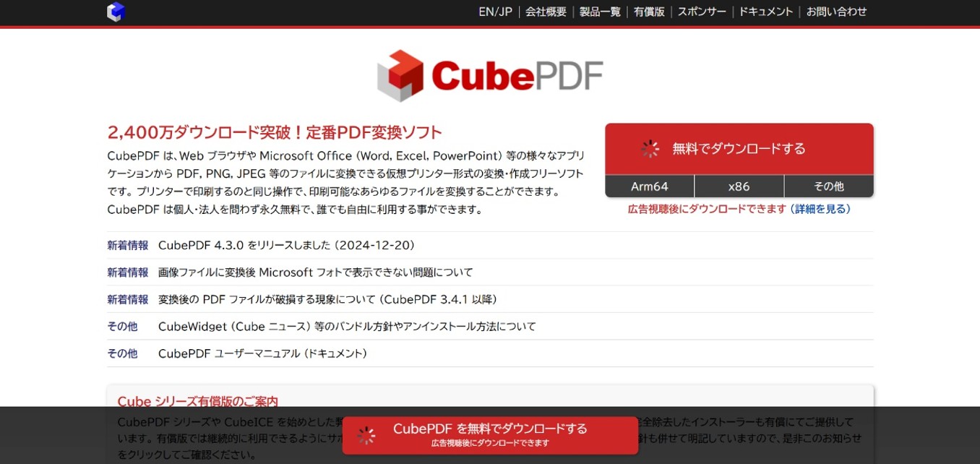The height and width of the screenshot is (464, 980).
Task: Select the x86 download option
Action: 739,186
